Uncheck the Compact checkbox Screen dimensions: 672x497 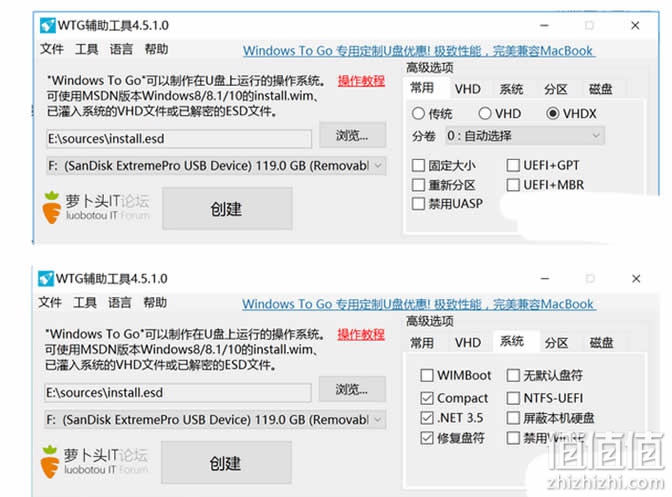coord(427,398)
